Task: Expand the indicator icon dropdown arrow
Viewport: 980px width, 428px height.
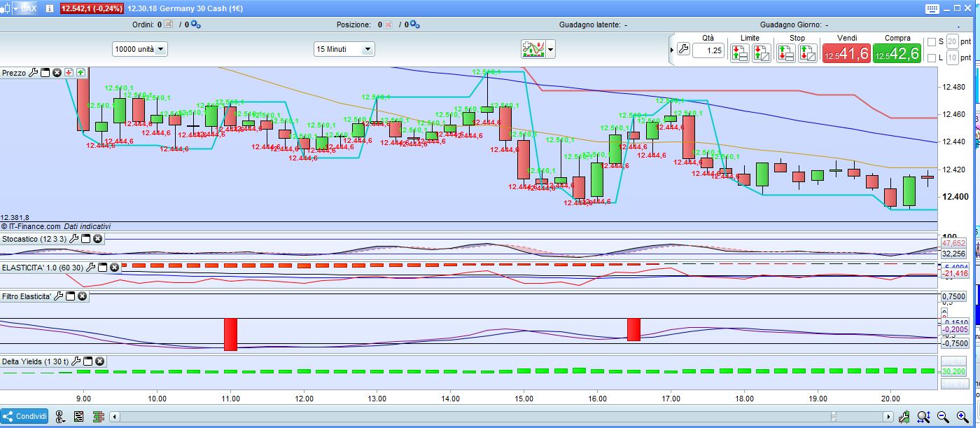Action: 551,50
